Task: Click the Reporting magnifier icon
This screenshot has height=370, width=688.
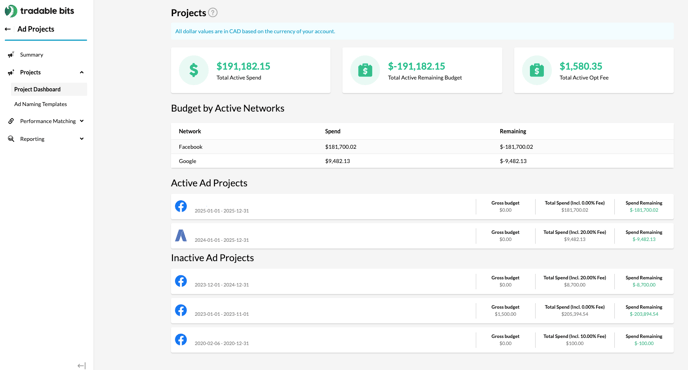Action: click(x=11, y=139)
